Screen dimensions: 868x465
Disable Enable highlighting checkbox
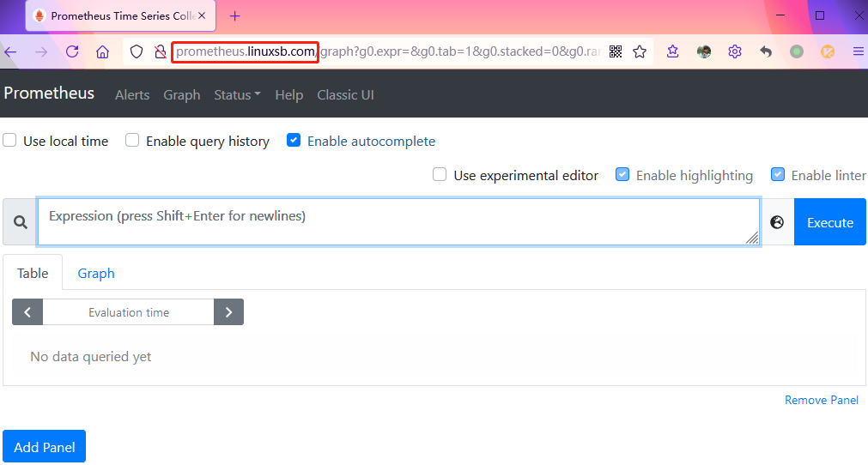tap(622, 174)
